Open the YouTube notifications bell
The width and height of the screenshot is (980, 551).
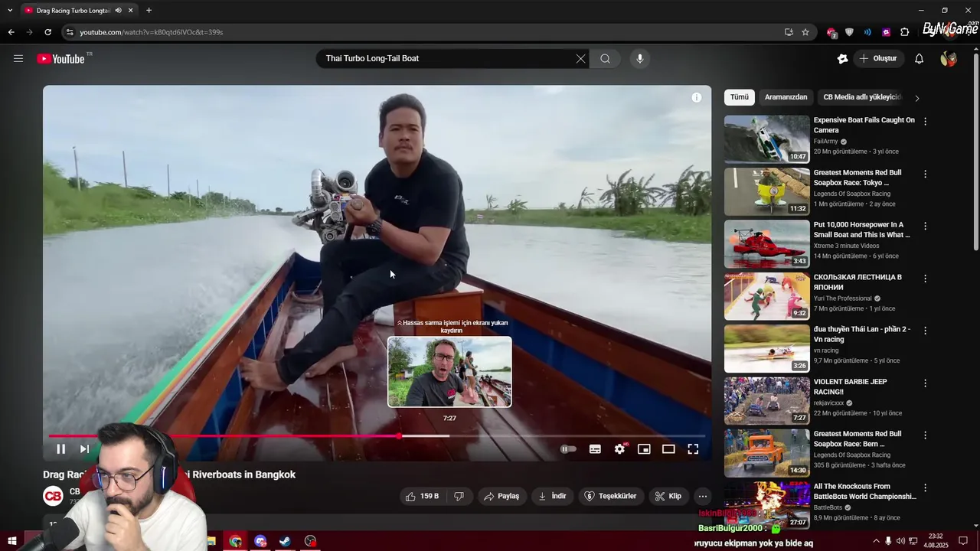(920, 58)
